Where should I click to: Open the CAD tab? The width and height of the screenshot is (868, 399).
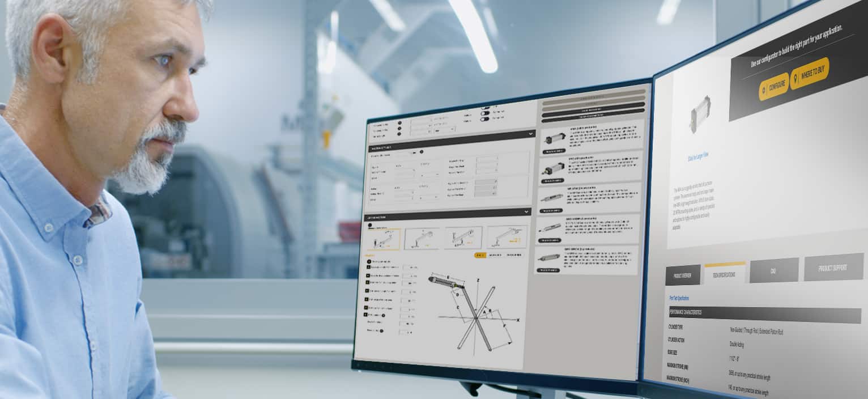pos(773,271)
